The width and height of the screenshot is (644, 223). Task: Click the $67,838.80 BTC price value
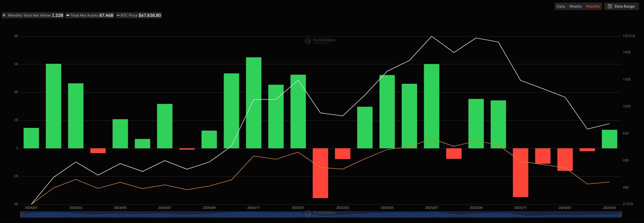tap(150, 15)
